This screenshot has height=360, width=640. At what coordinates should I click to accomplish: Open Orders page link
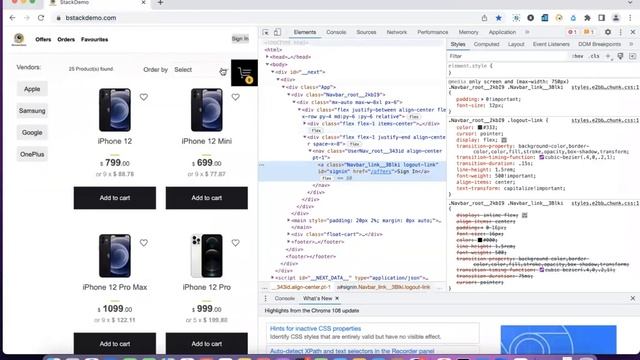tap(66, 40)
